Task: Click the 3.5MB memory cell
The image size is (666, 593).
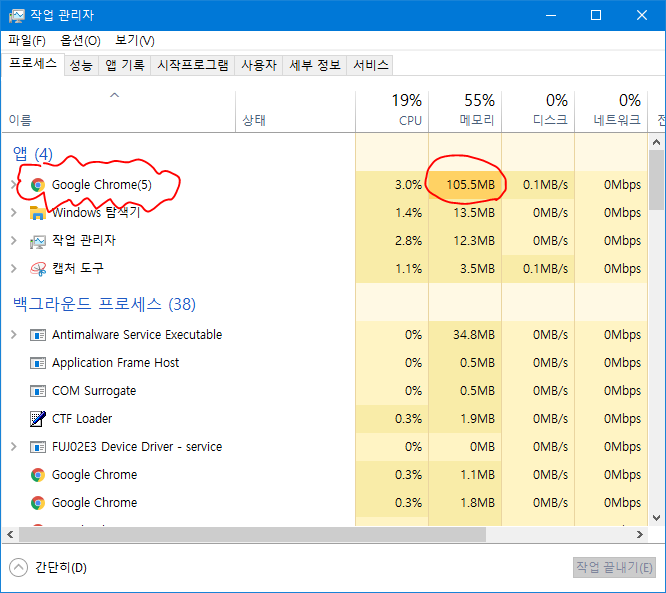Action: click(x=465, y=268)
